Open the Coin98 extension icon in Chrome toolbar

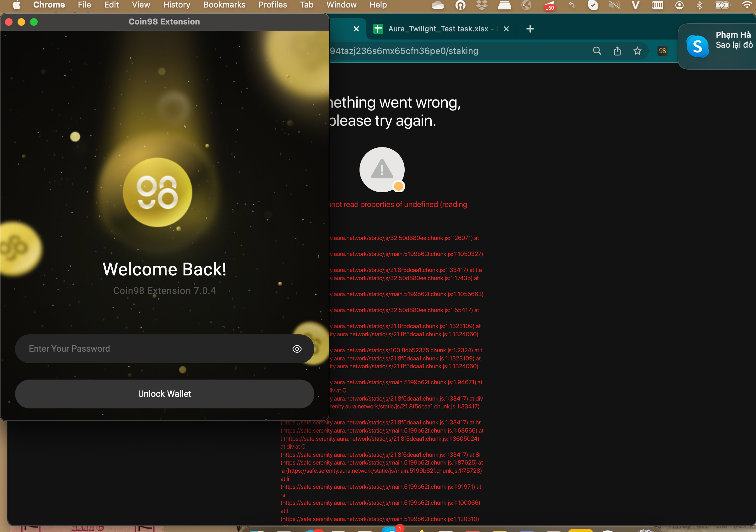coord(662,51)
